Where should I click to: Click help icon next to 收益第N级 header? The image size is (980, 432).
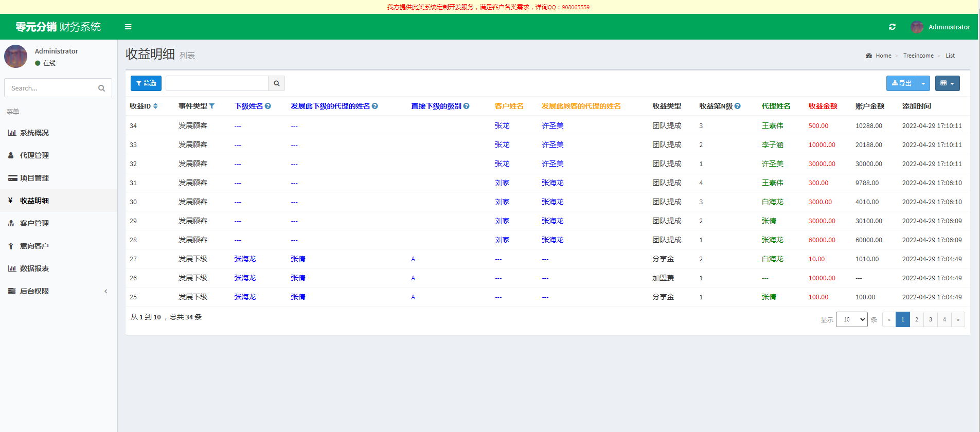pyautogui.click(x=738, y=106)
